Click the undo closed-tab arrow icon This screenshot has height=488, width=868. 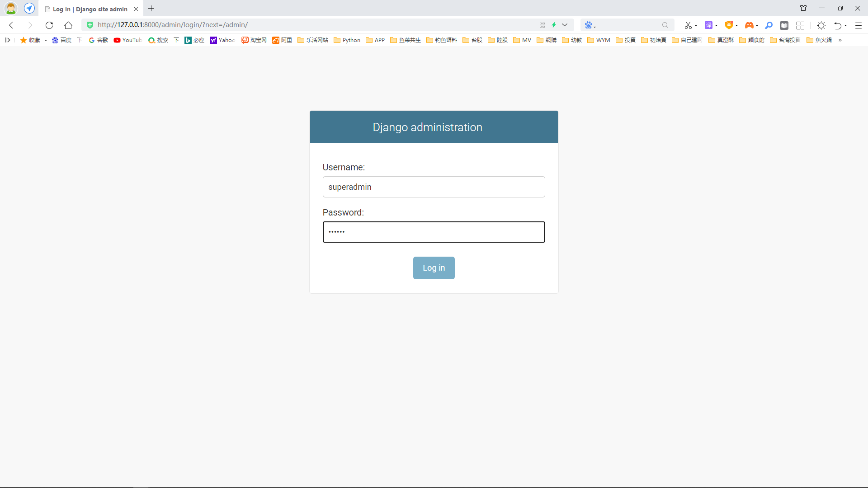[x=838, y=25]
